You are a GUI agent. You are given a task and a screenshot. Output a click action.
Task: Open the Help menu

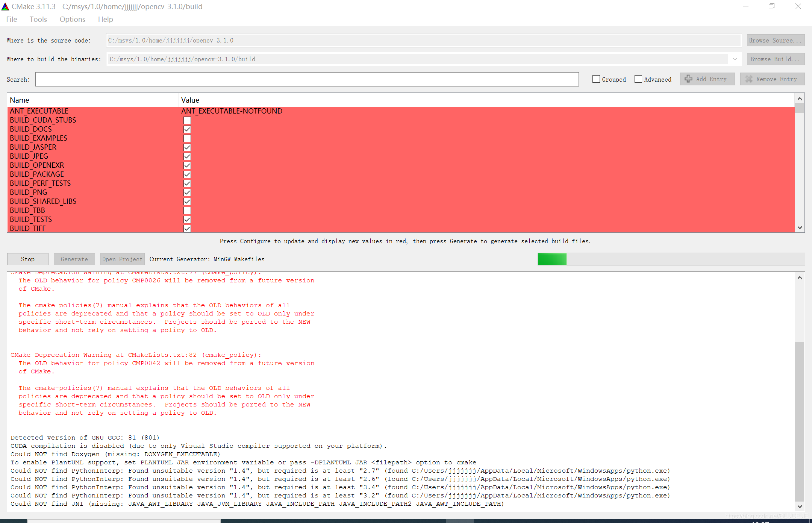pos(106,19)
